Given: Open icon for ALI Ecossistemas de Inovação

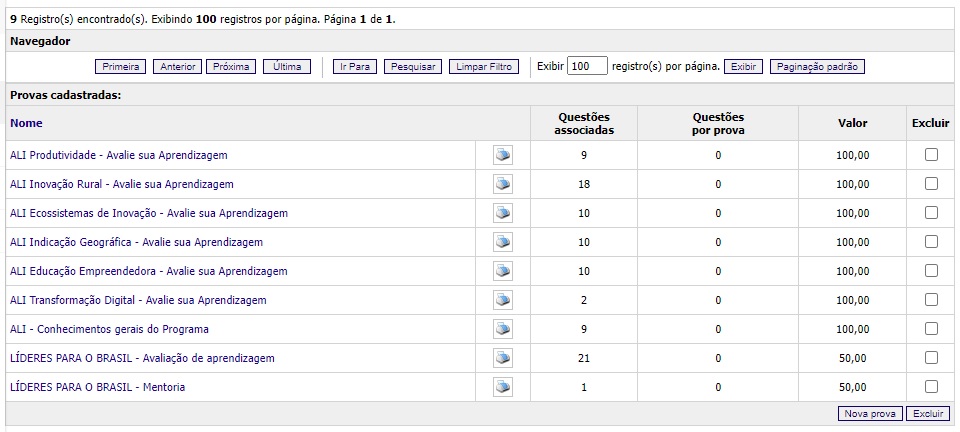Looking at the screenshot, I should pyautogui.click(x=503, y=213).
